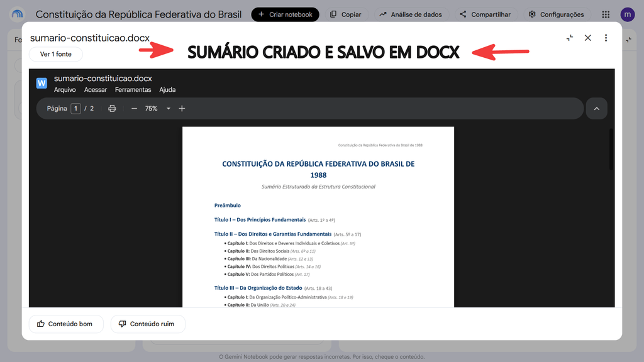
Task: Open the 75% zoom level dropdown
Action: tap(157, 108)
